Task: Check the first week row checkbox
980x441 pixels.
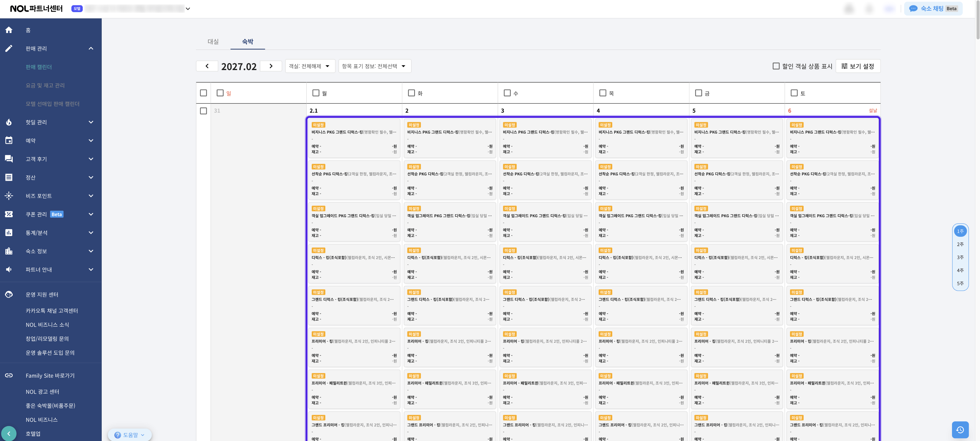Action: [204, 111]
